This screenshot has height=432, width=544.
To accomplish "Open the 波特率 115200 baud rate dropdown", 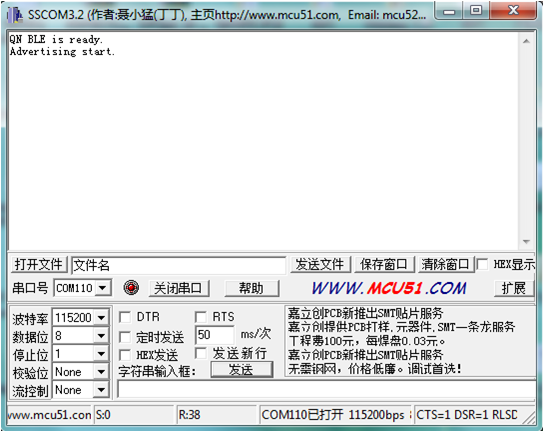I will click(x=101, y=317).
